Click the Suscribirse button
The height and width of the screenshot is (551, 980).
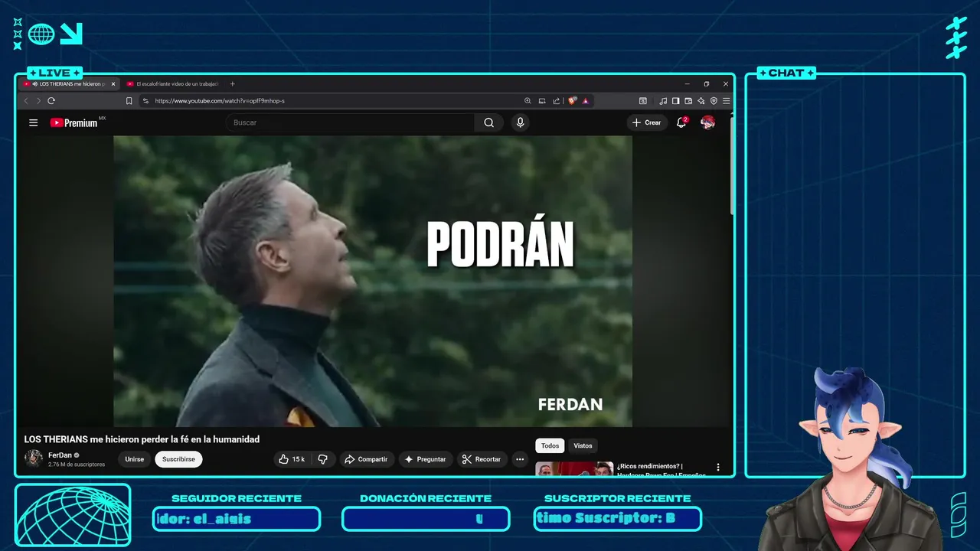(x=178, y=459)
